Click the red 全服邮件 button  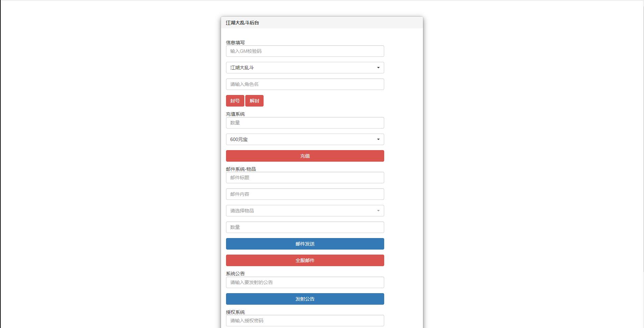(x=305, y=260)
